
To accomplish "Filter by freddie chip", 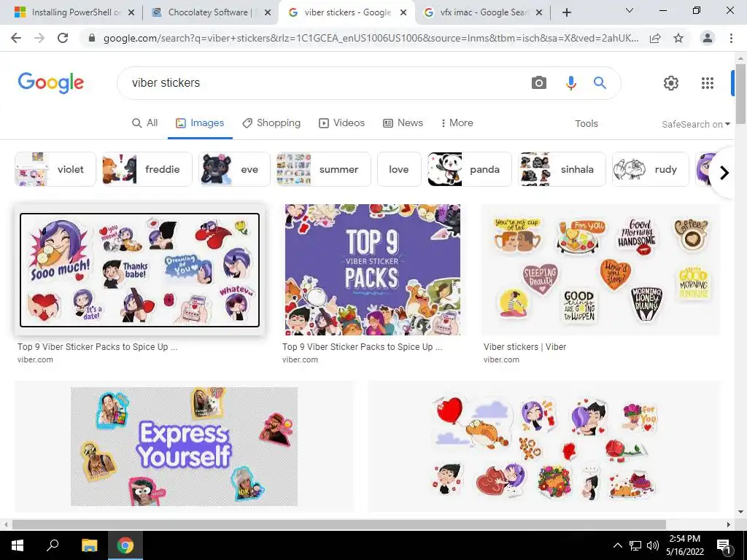I will (147, 169).
